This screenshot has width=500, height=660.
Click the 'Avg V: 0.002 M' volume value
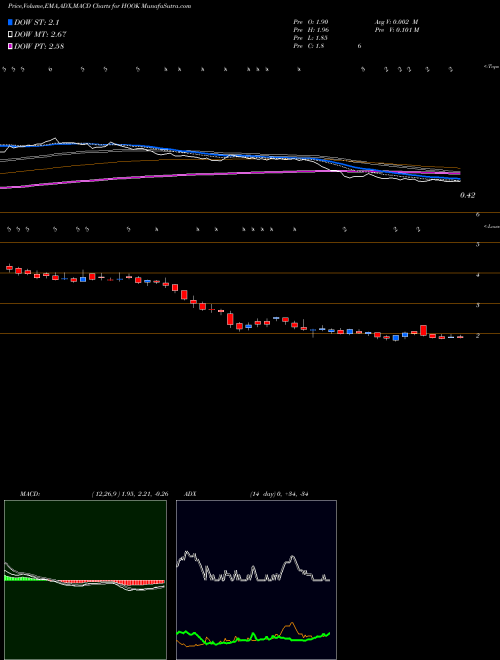(x=396, y=22)
